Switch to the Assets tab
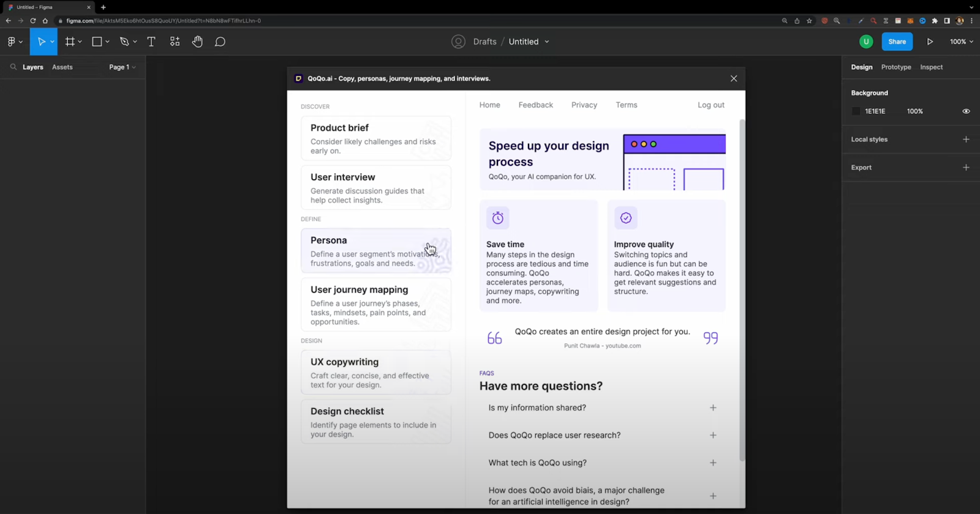Viewport: 980px width, 514px height. tap(62, 67)
